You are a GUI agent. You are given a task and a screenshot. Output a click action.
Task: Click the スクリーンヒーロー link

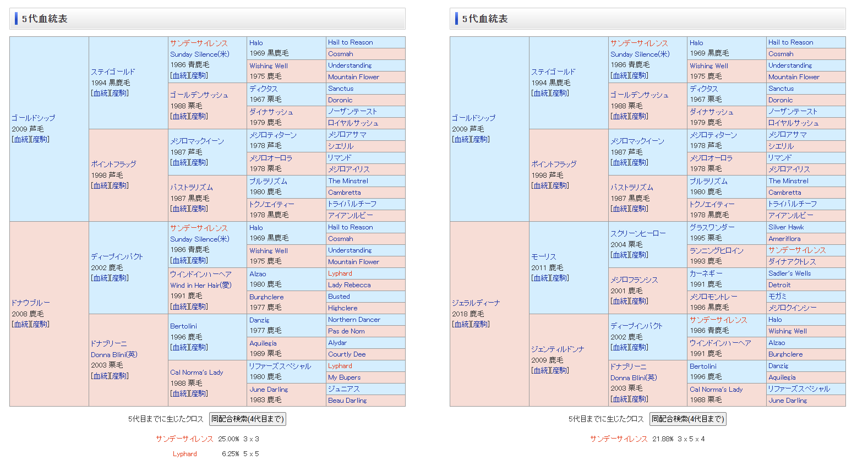[x=638, y=233]
